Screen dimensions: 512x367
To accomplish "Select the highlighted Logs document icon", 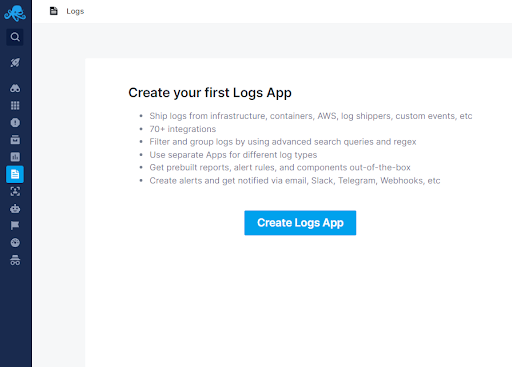I will click(15, 174).
